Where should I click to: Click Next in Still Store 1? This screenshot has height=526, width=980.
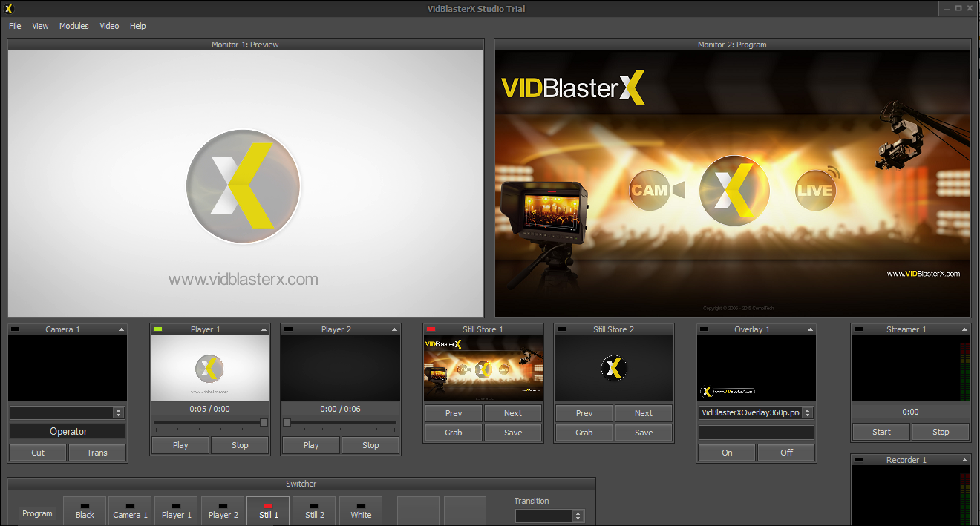(x=513, y=413)
